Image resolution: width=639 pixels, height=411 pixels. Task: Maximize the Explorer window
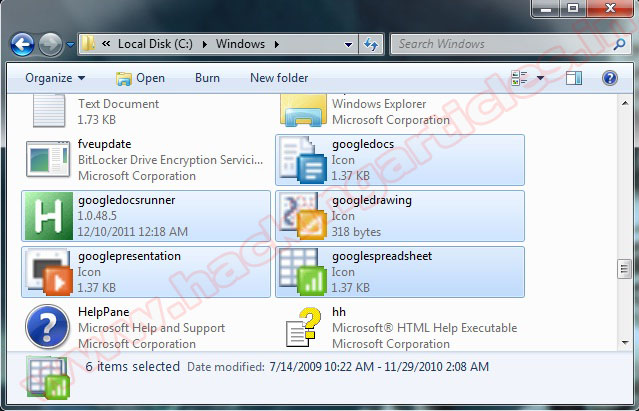click(573, 8)
